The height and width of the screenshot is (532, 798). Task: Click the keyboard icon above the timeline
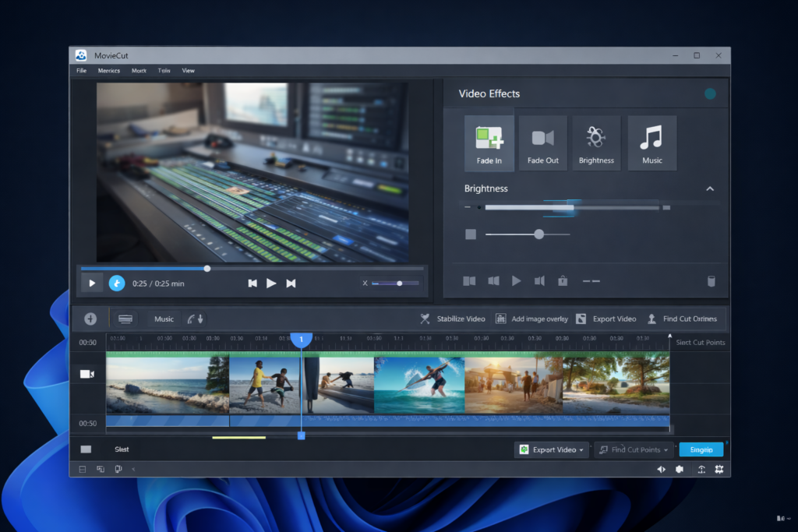click(125, 319)
